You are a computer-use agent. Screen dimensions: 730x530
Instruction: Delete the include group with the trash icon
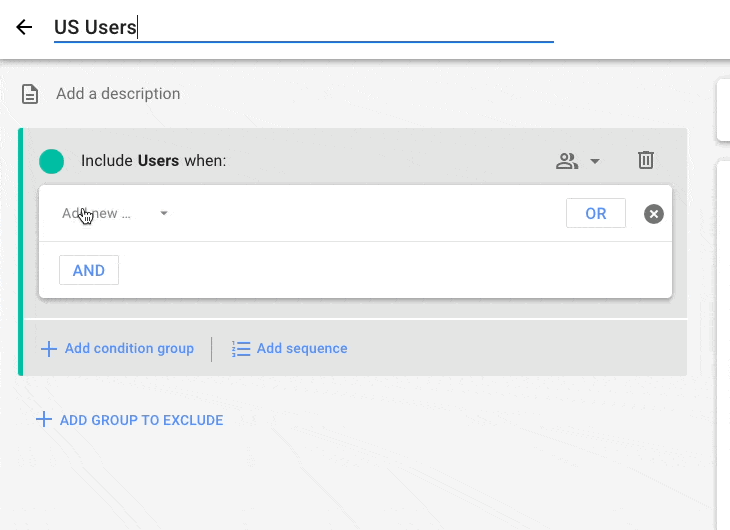(647, 160)
